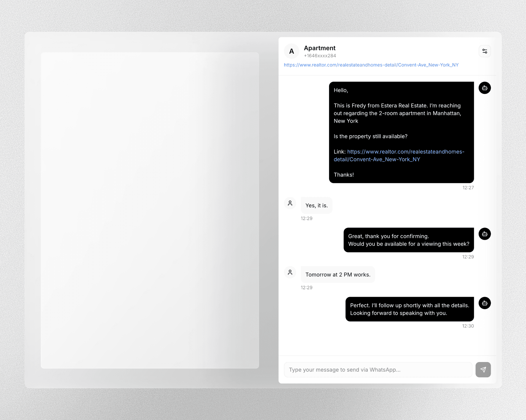
Task: Click user avatar next to 'Tomorrow at 2 PM works.'
Action: point(290,272)
